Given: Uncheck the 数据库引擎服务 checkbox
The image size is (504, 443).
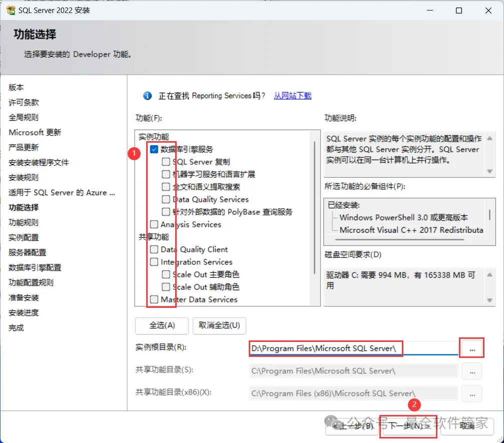Looking at the screenshot, I should click(x=154, y=149).
